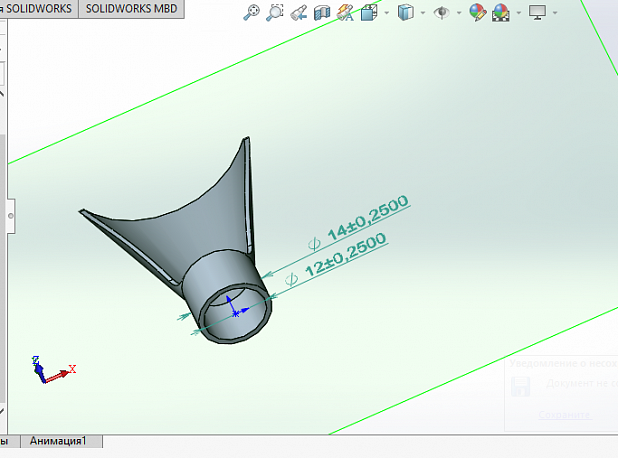The image size is (618, 458).
Task: Open the Dynamic Annotation Views icon
Action: tap(345, 13)
